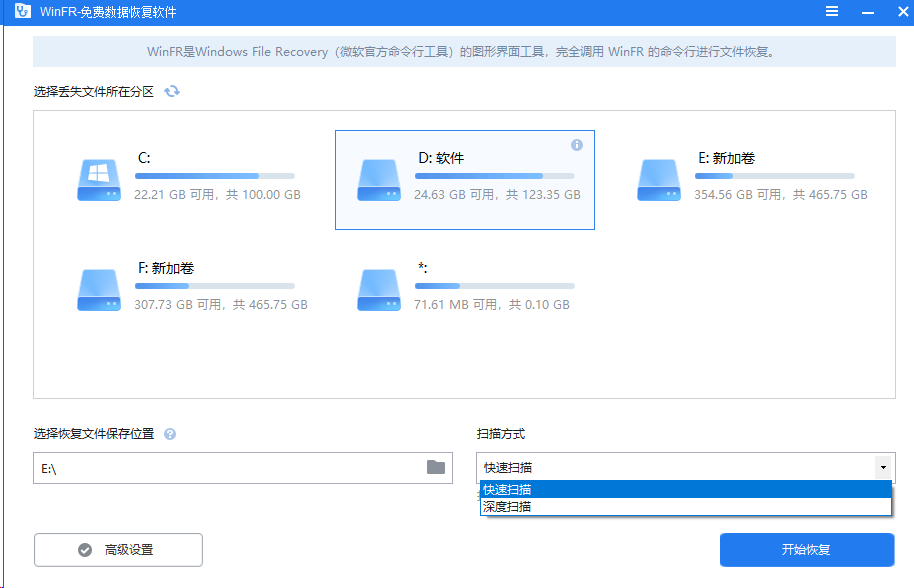Open the info icon on D: drive
This screenshot has width=914, height=588.
tap(577, 145)
